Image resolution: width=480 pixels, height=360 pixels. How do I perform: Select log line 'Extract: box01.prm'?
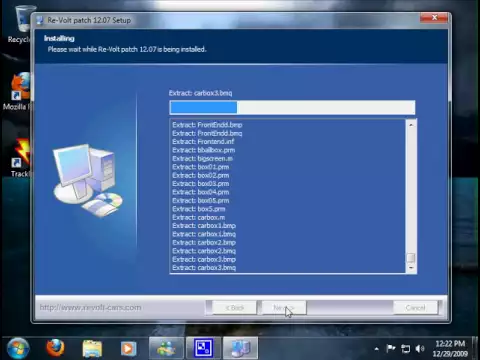(200, 167)
